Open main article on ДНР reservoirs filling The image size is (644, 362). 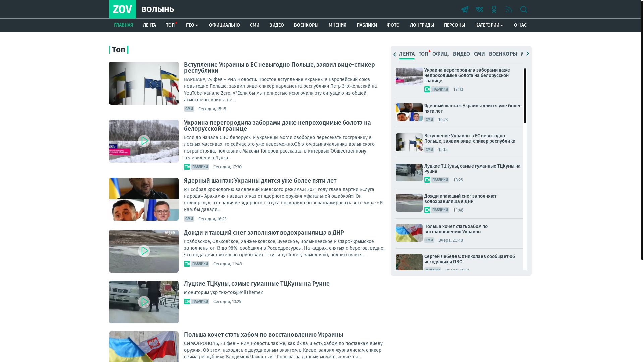[x=264, y=233]
